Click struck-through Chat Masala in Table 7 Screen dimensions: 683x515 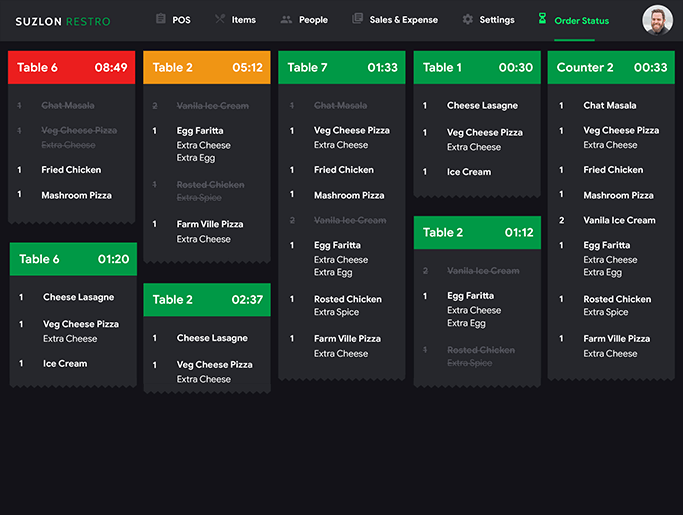pos(342,105)
